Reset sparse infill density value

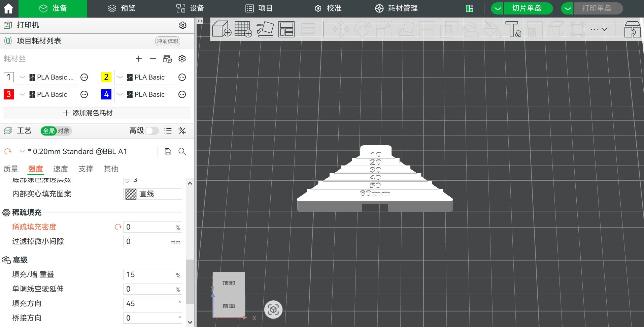pyautogui.click(x=118, y=227)
